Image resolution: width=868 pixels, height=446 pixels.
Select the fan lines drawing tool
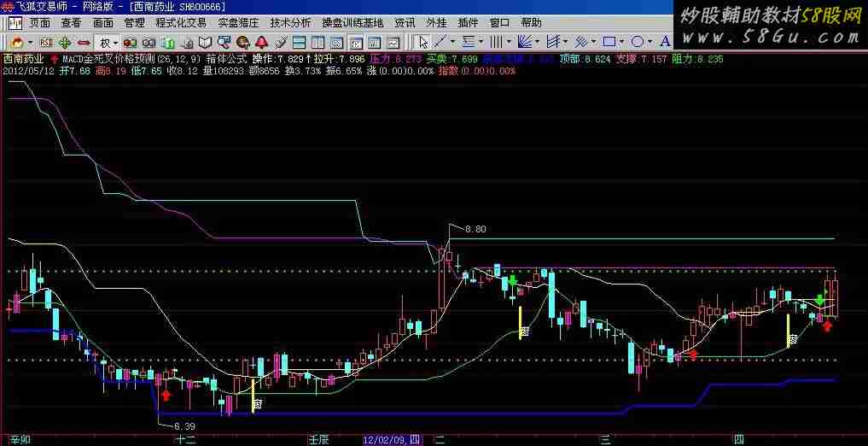coord(525,42)
